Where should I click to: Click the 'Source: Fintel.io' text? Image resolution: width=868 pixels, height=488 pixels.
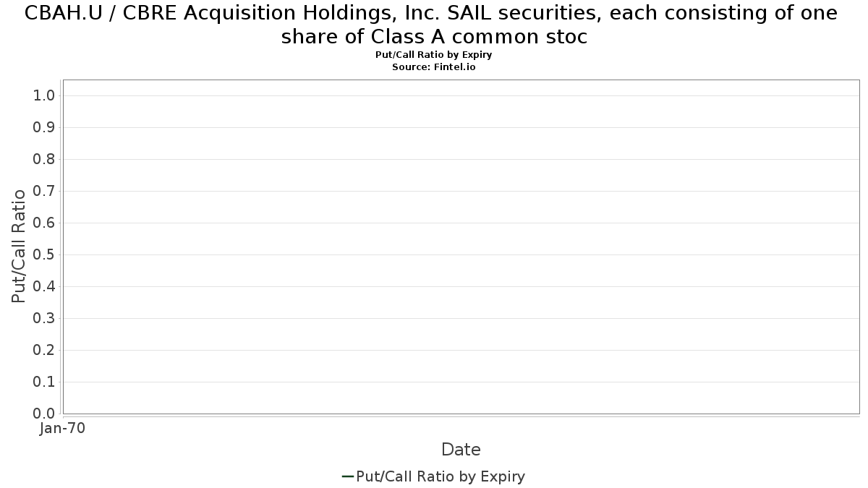coord(434,67)
